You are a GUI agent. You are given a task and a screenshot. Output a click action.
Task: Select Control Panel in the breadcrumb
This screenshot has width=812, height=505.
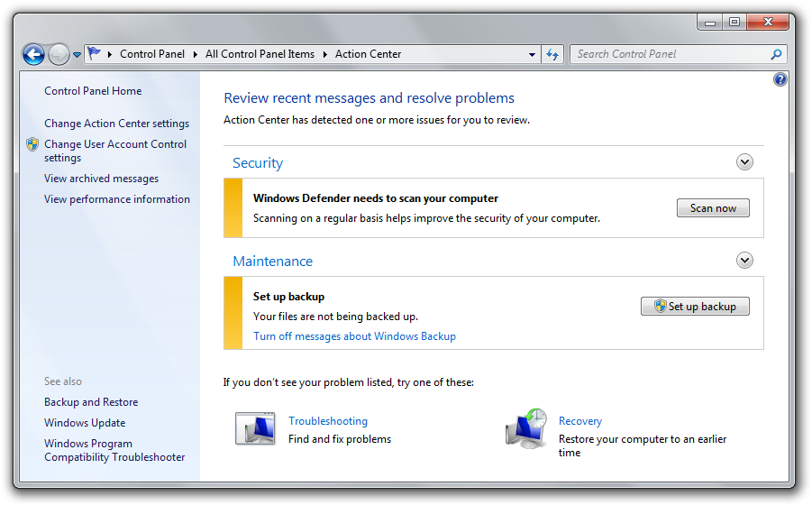(x=152, y=54)
